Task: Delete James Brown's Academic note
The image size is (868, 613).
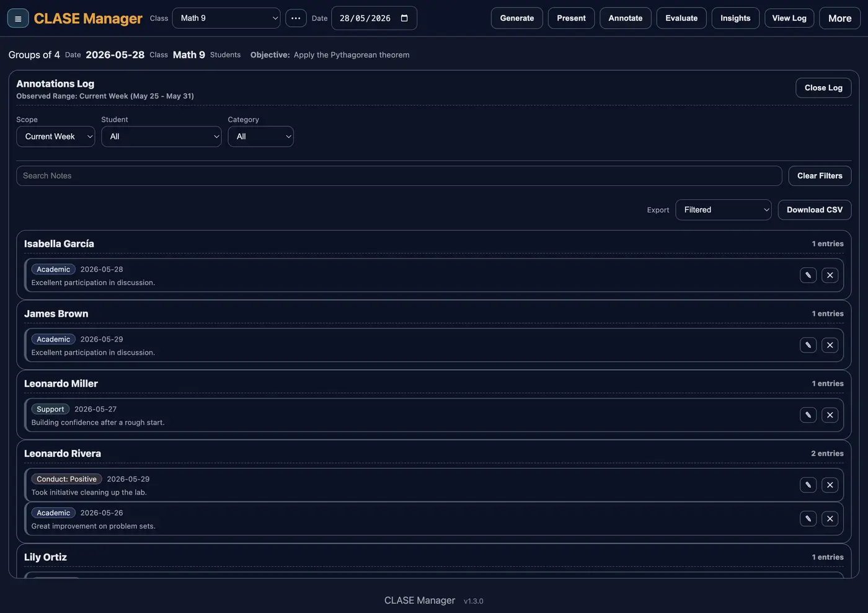Action: (x=830, y=345)
